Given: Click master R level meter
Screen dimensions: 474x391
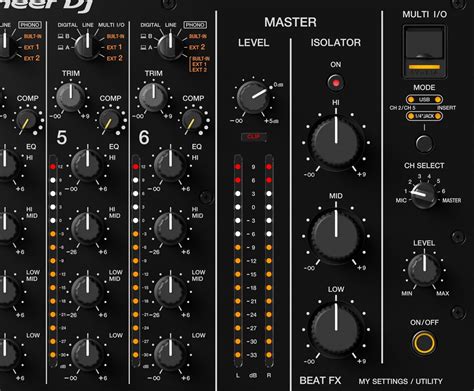Looking at the screenshot, I should [x=269, y=261].
